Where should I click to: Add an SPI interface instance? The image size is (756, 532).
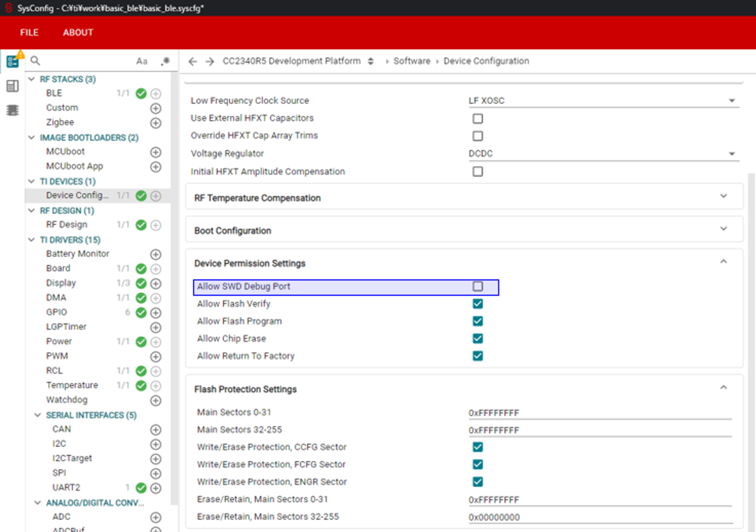pyautogui.click(x=156, y=474)
